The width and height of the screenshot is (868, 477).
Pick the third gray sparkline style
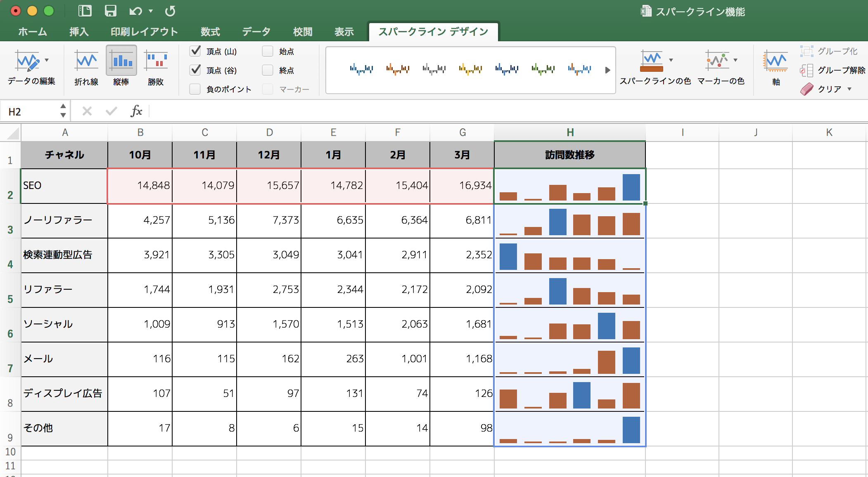[x=434, y=69]
